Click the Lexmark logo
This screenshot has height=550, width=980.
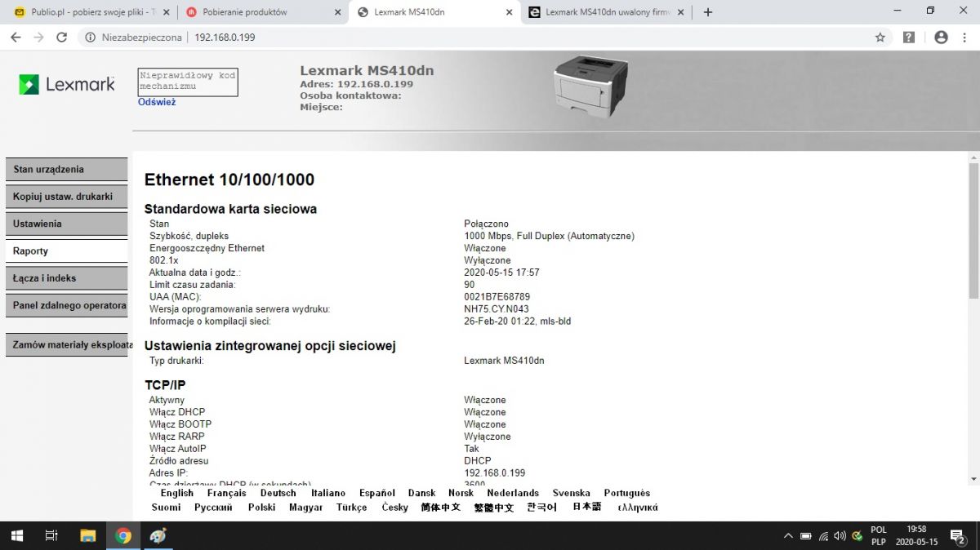[67, 84]
